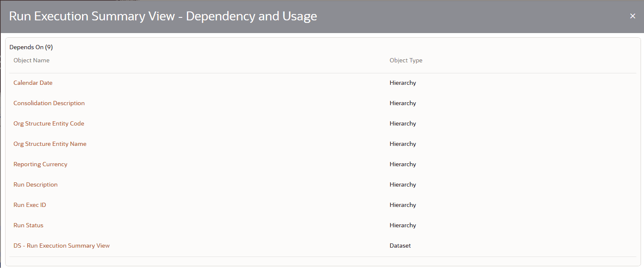This screenshot has height=268, width=644.
Task: Select the Org Structure Entity Name link
Action: click(x=50, y=144)
